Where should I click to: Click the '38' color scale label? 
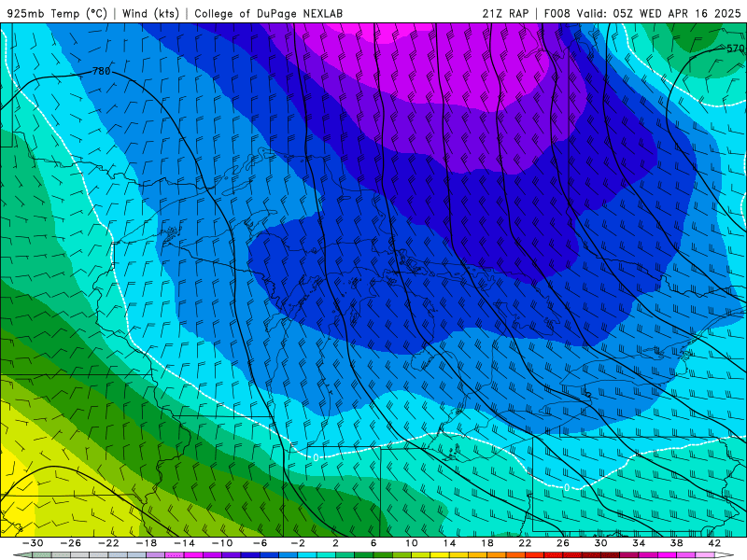click(676, 543)
